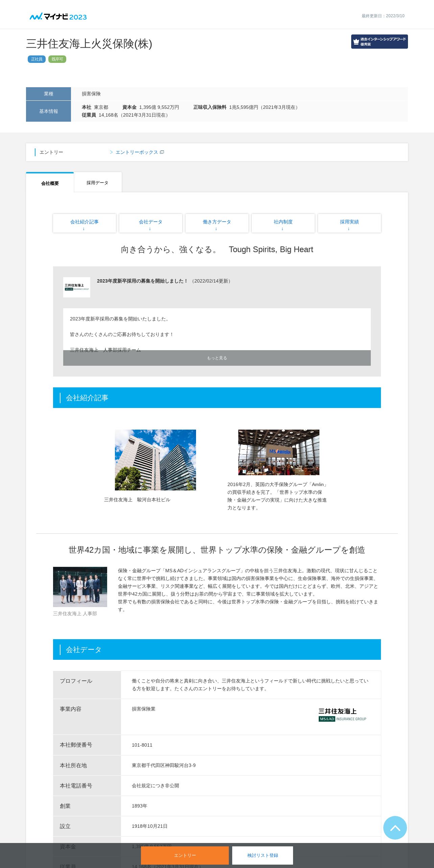434x868 pixels.
Task: Click the 会社規定につき非公開 phone value
Action: tap(155, 786)
